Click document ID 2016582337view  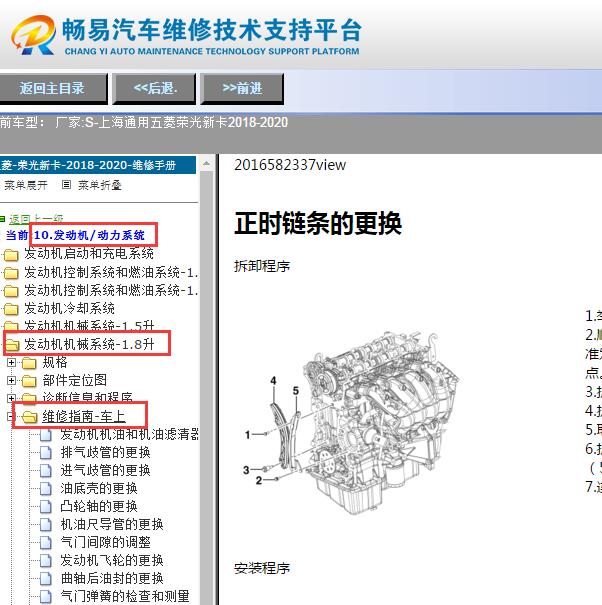pyautogui.click(x=290, y=165)
